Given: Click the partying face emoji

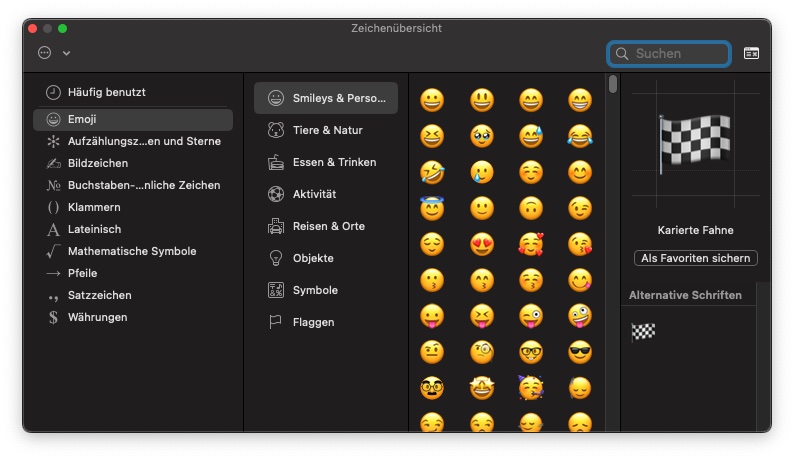Looking at the screenshot, I should tap(531, 386).
